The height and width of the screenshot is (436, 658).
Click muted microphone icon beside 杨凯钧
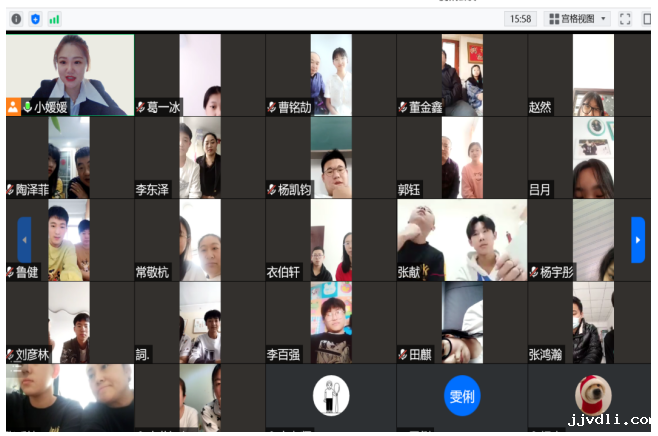(272, 189)
